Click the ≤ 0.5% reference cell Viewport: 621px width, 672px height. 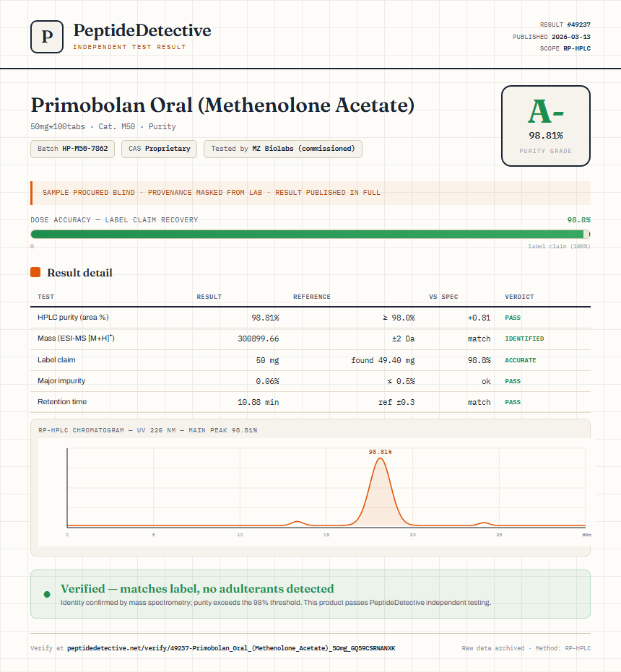click(x=401, y=381)
